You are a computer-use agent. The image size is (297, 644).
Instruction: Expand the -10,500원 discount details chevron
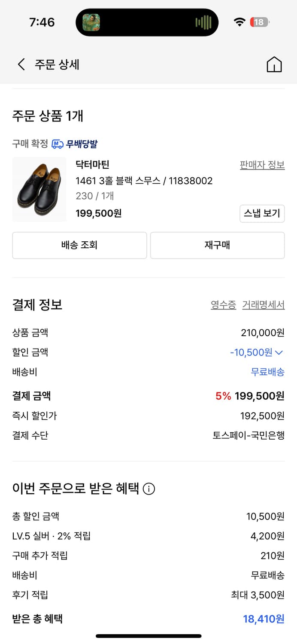[x=279, y=352]
